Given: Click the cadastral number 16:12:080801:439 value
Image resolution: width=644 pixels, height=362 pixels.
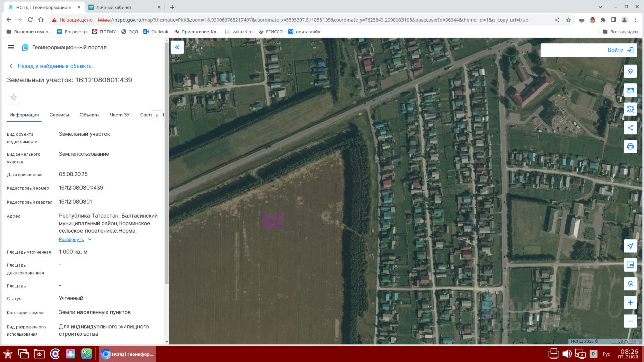Looking at the screenshot, I should [x=81, y=188].
